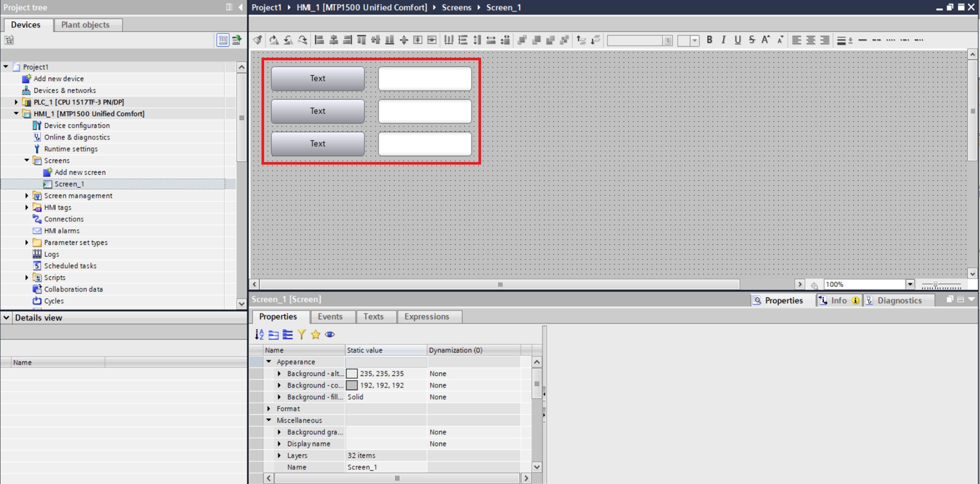
Task: Click the alphabetical sort icon in Properties
Action: point(260,334)
